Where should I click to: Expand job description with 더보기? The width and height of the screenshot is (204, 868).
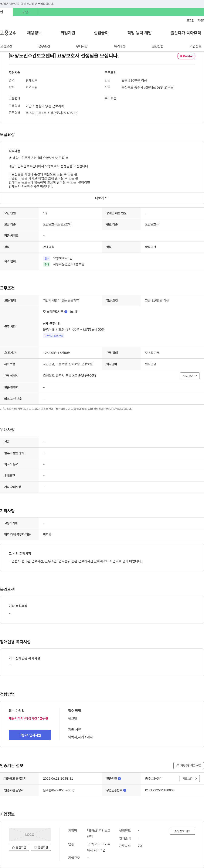tap(102, 198)
